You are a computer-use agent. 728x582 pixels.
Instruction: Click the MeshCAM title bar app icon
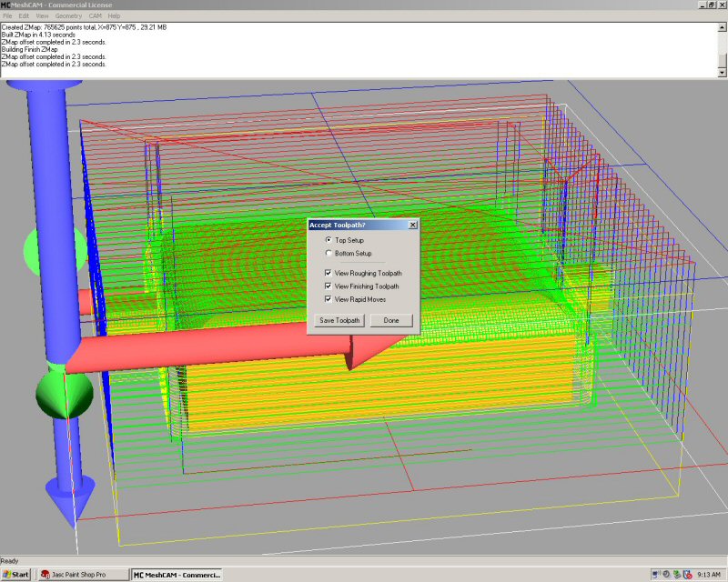(x=5, y=5)
